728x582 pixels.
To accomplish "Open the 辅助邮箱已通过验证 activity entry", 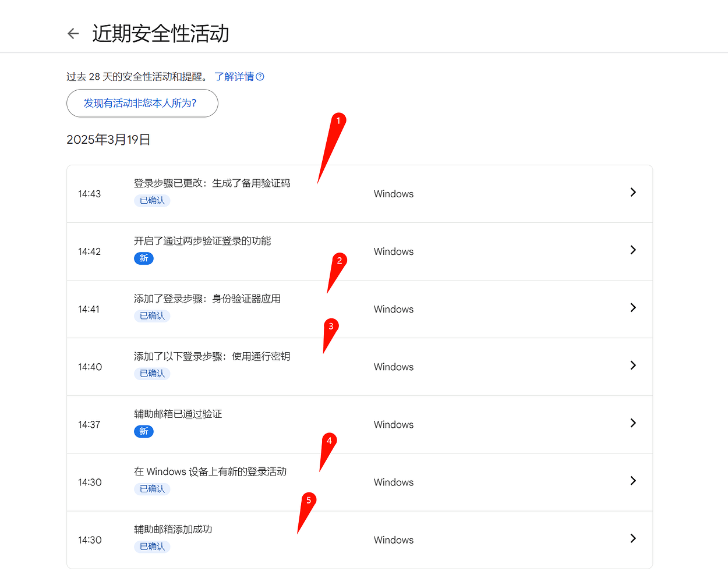I will point(178,414).
